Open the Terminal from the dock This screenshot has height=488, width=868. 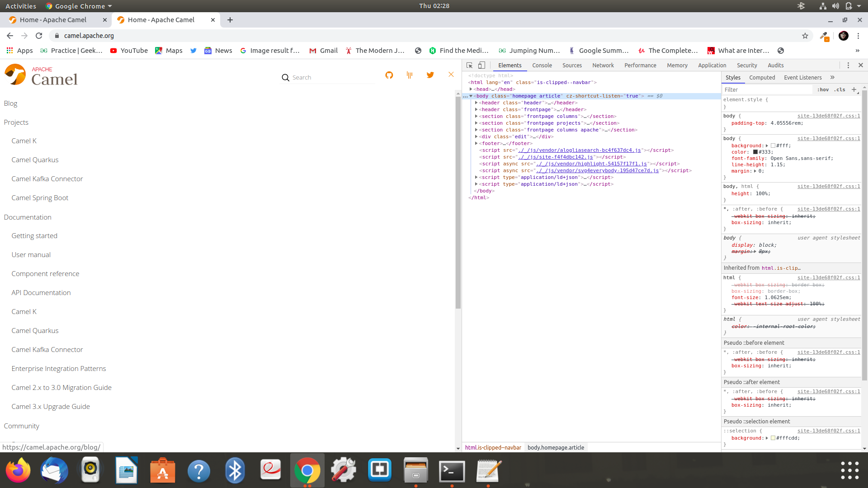click(452, 471)
